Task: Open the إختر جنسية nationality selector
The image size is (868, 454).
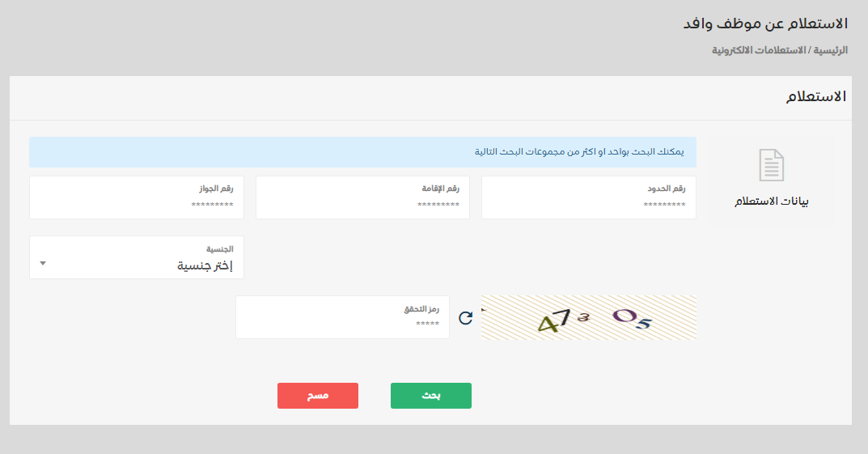Action: (x=136, y=265)
